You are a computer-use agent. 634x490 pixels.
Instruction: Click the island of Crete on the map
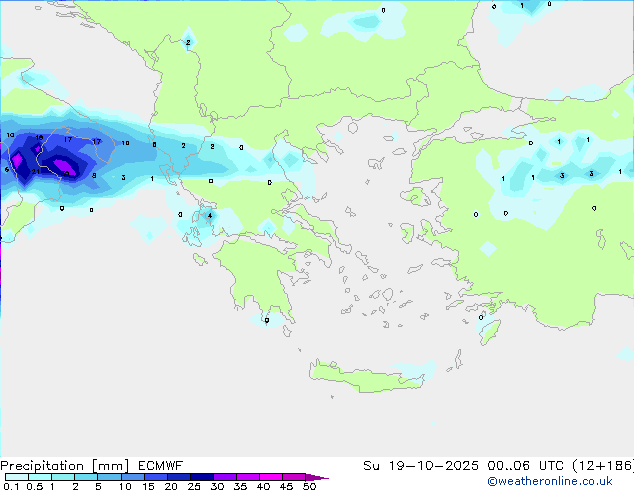(366, 379)
